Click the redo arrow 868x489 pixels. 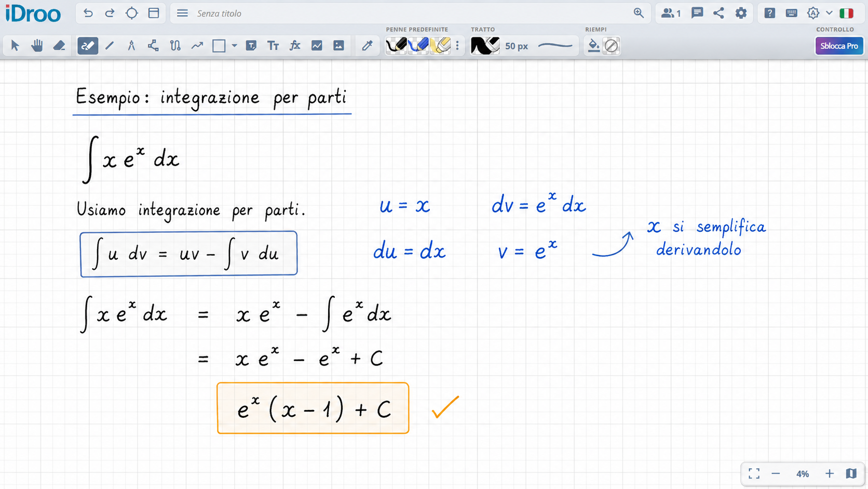(110, 14)
